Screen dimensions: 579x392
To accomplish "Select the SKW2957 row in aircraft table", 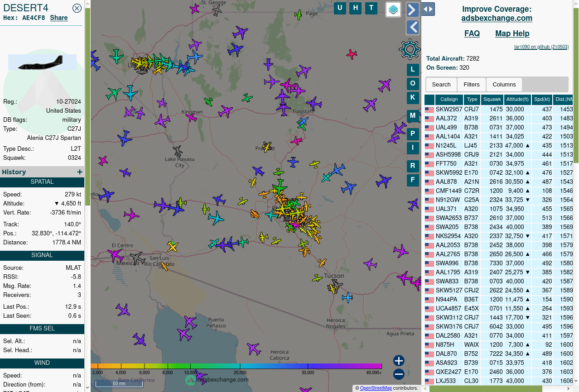I will coord(498,110).
